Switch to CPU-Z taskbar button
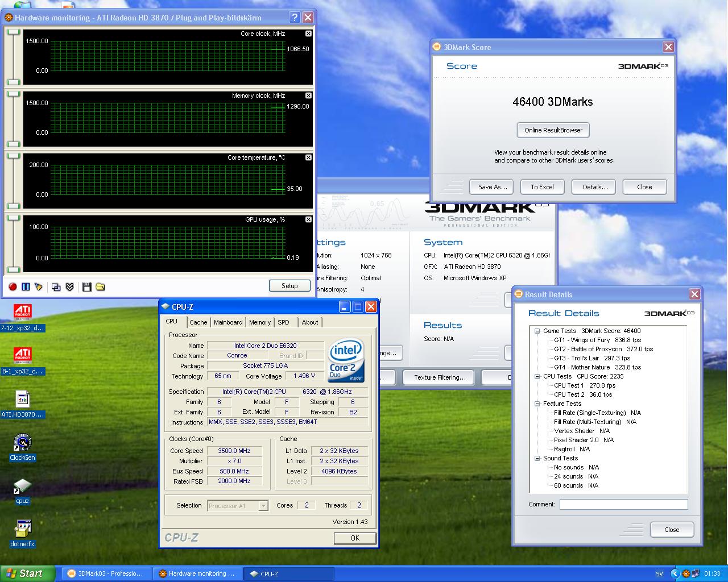 click(289, 574)
